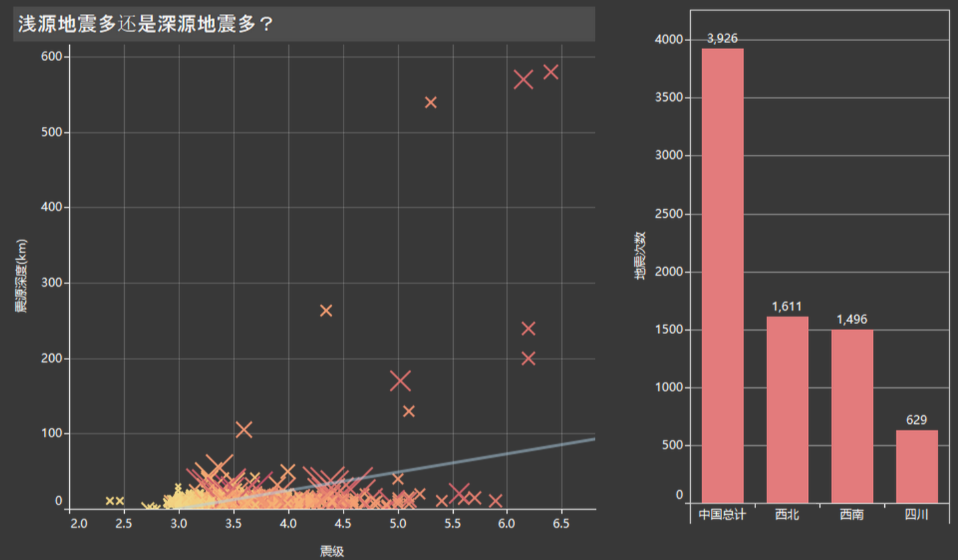Click the chart title 浅源地震多还是深源地震多？

[145, 25]
